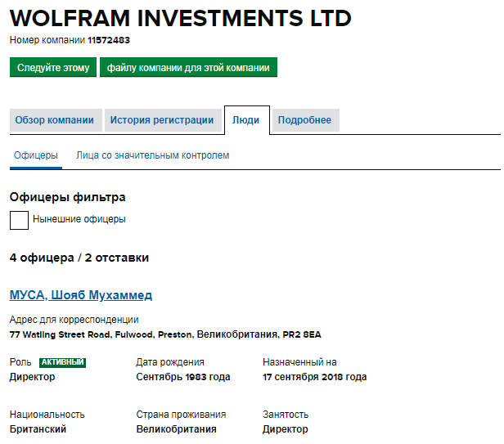Click the green "Следуйте этому" button
Image resolution: width=504 pixels, height=444 pixels.
[x=53, y=68]
